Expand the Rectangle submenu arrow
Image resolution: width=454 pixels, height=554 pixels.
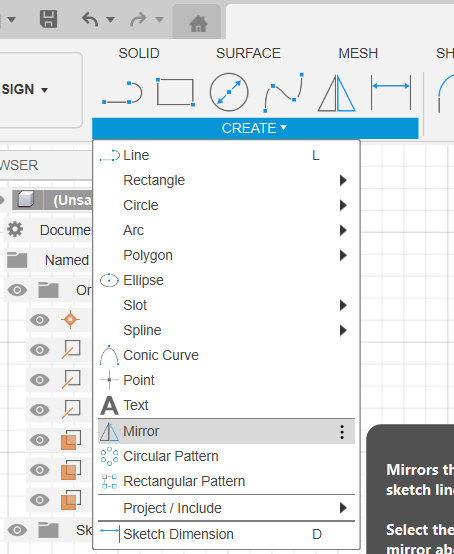point(343,180)
